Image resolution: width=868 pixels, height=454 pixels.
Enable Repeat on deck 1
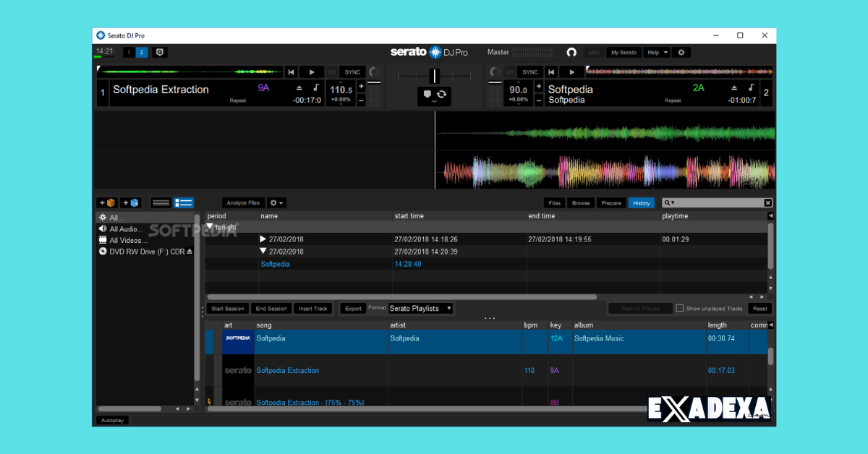click(237, 100)
